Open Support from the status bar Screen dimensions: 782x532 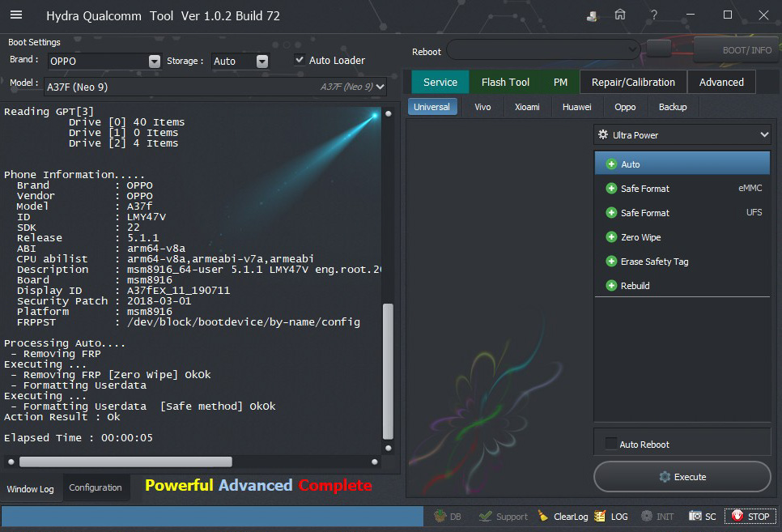pos(503,516)
